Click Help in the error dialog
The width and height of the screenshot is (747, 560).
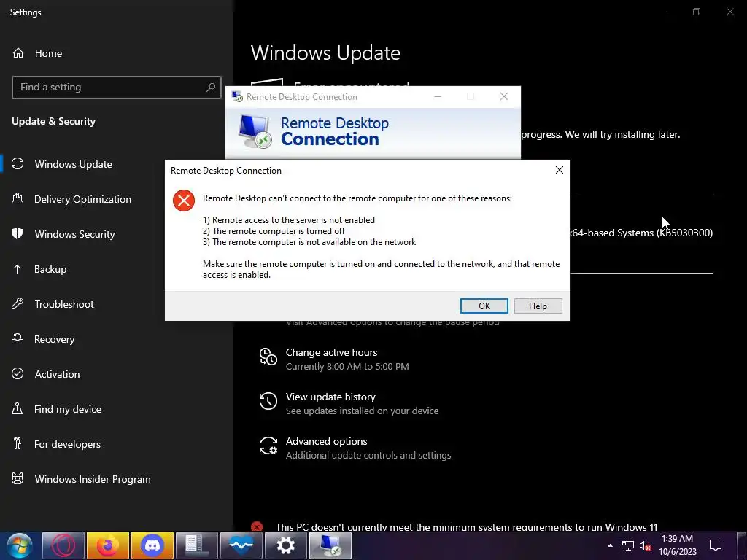tap(538, 306)
